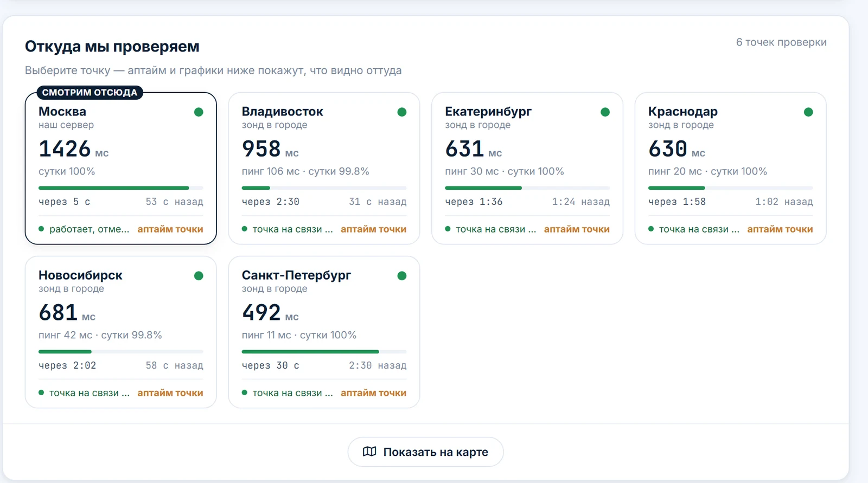Click the green status dot on Краснодар card
This screenshot has width=868, height=483.
click(x=808, y=112)
